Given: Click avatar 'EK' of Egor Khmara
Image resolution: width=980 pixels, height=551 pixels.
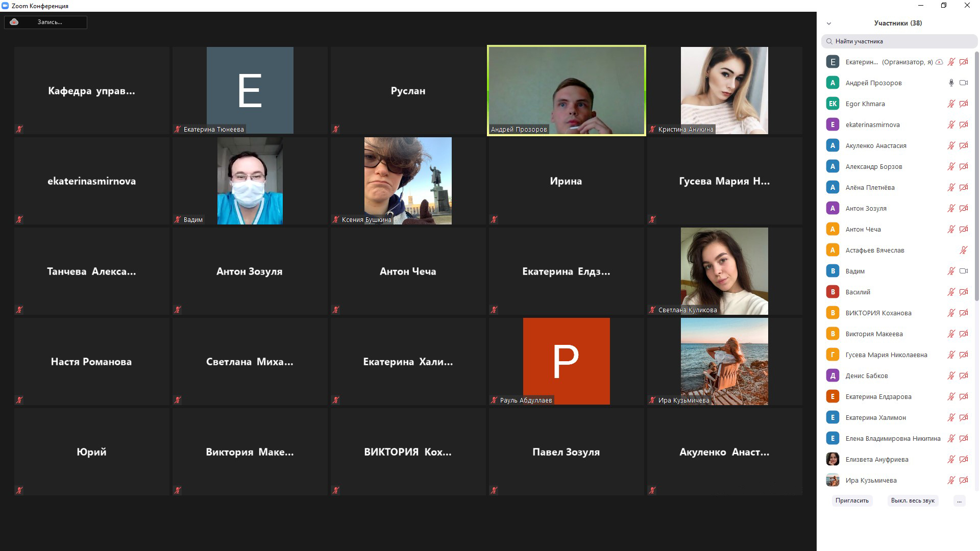Looking at the screenshot, I should pos(832,104).
